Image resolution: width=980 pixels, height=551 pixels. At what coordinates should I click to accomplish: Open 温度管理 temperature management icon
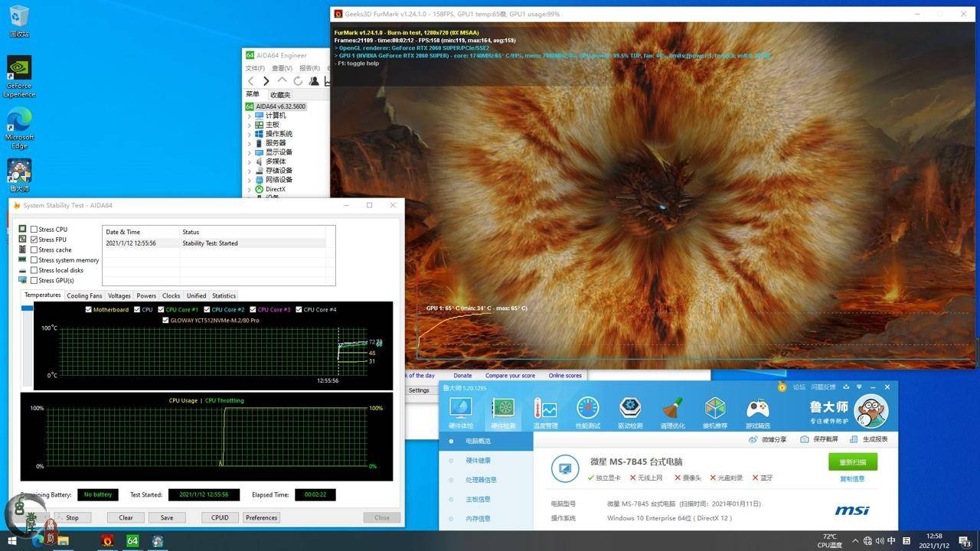coord(545,412)
